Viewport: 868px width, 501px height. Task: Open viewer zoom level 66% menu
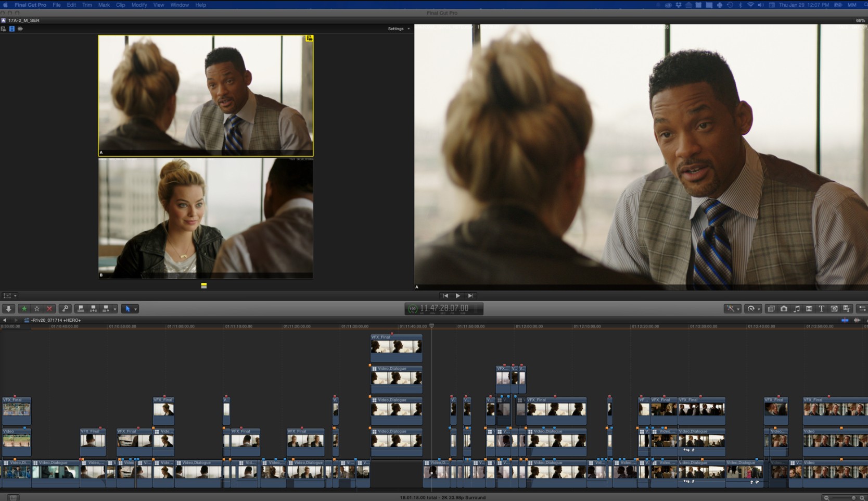860,20
